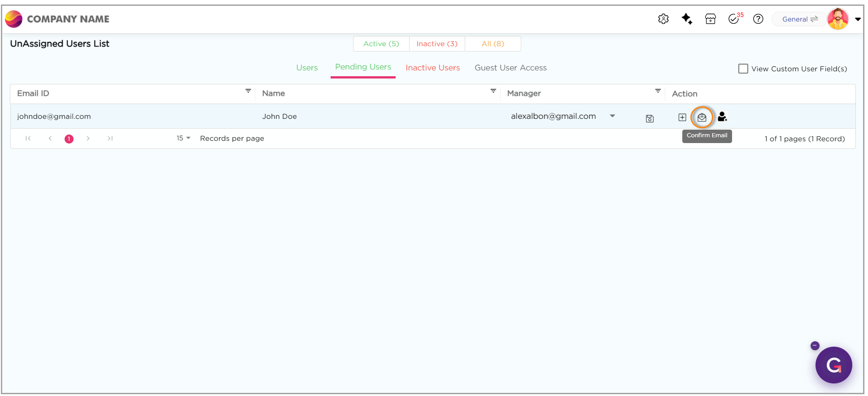The image size is (868, 396).
Task: Open the tasks checkmark icon with 35 badge
Action: [734, 19]
